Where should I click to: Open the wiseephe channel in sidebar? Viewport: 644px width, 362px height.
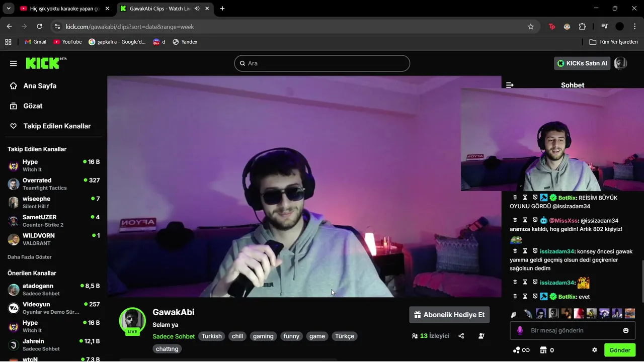click(53, 202)
